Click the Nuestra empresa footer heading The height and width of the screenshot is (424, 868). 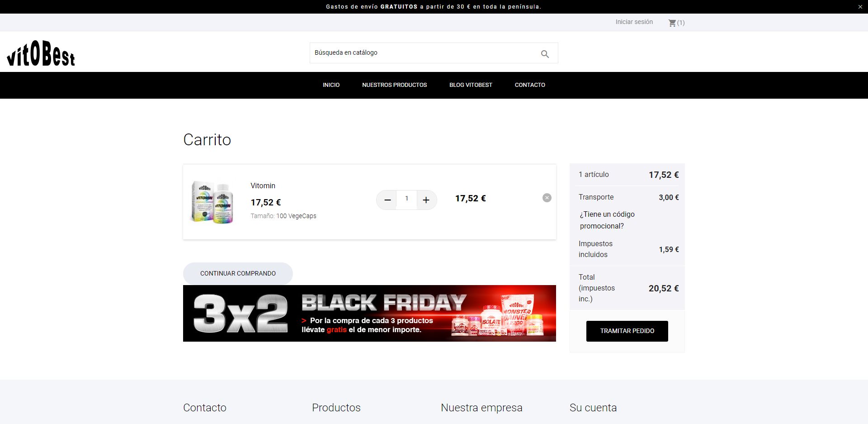click(x=481, y=408)
